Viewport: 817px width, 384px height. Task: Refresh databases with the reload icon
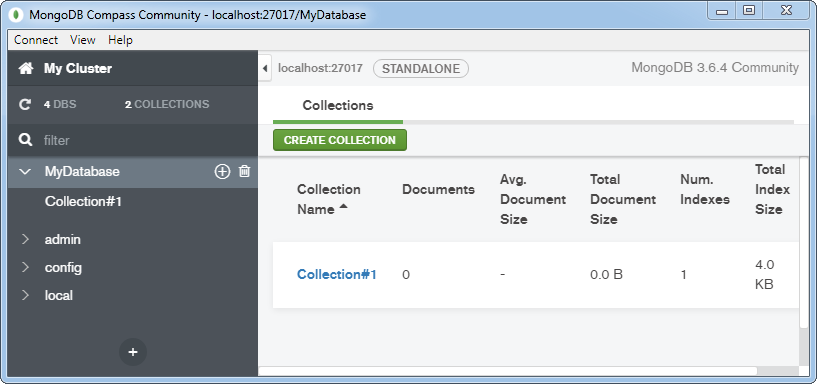(x=24, y=104)
